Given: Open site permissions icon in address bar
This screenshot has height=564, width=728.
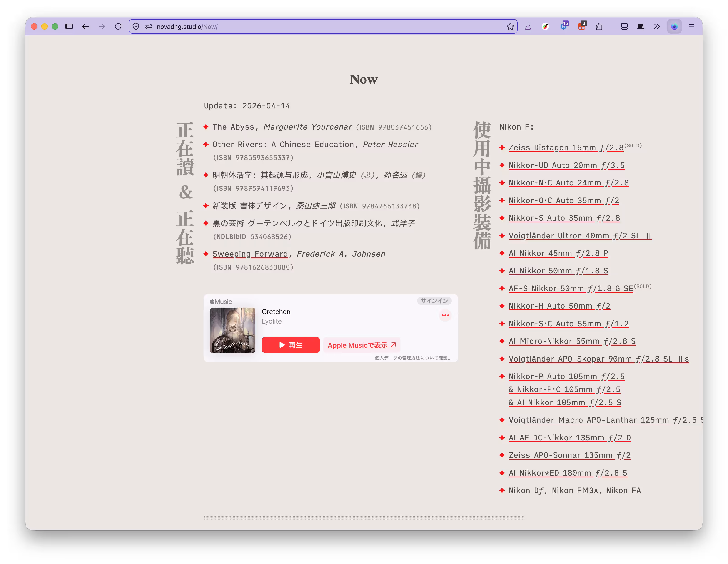Looking at the screenshot, I should [148, 26].
